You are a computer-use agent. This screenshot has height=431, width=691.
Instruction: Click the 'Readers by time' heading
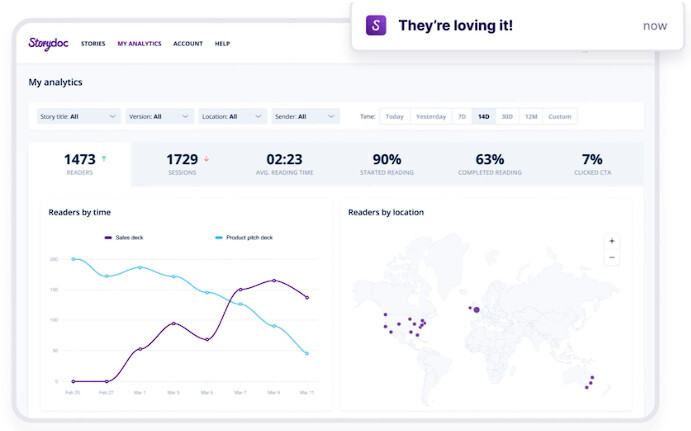[79, 212]
